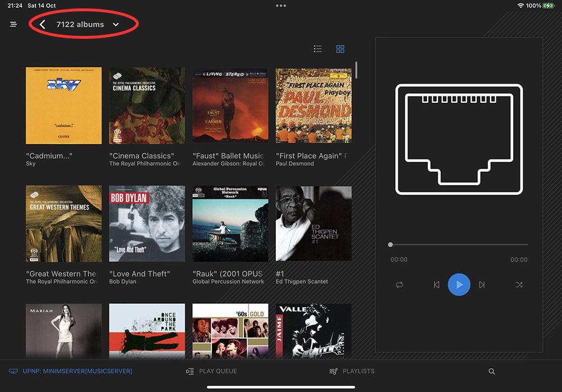Open Global Percussion Network Rauk cover
Screen dimensions: 562x392
pyautogui.click(x=230, y=224)
